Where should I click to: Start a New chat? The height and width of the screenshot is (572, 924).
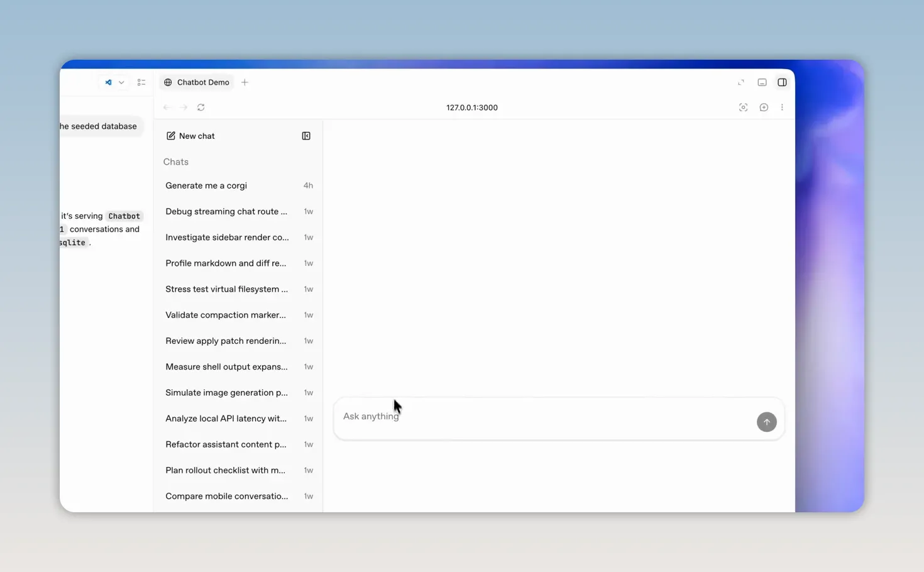pos(190,136)
